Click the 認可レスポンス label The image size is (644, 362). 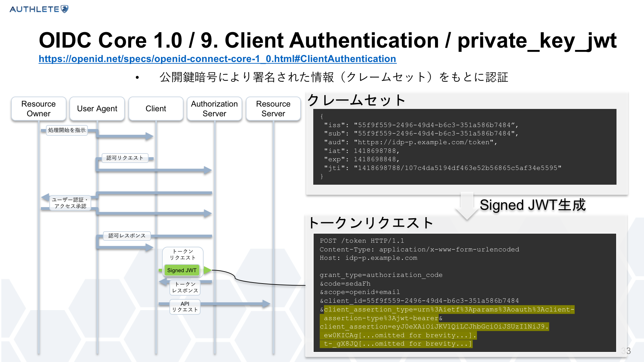click(127, 236)
